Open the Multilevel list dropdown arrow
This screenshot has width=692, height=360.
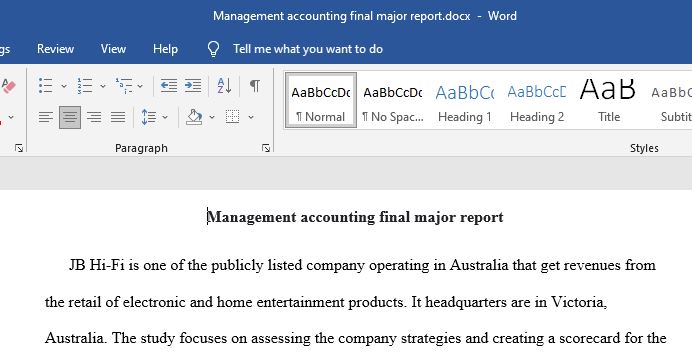pos(140,86)
